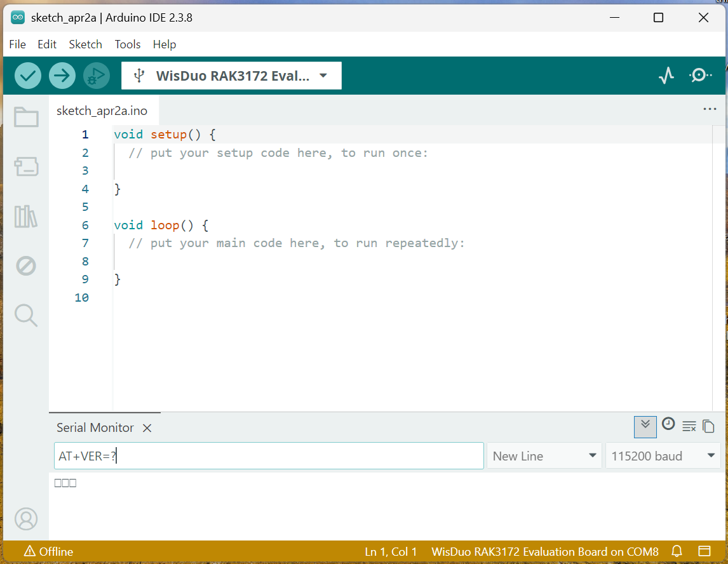The image size is (728, 564).
Task: Click the serial message input field
Action: 269,456
